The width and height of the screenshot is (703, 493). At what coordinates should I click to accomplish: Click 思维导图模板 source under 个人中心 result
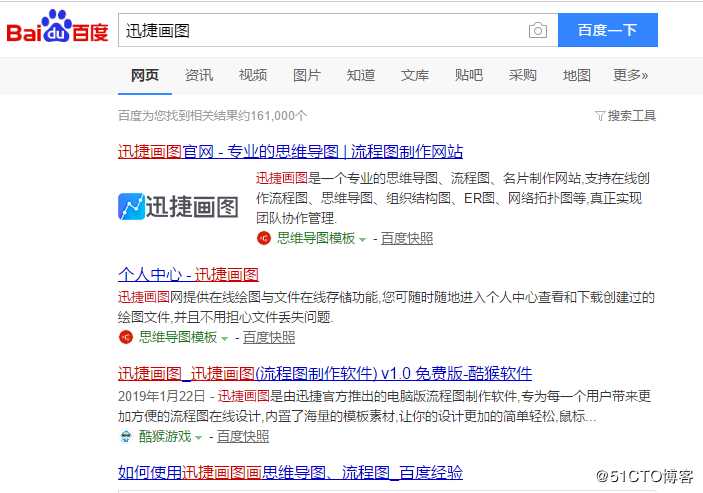178,337
